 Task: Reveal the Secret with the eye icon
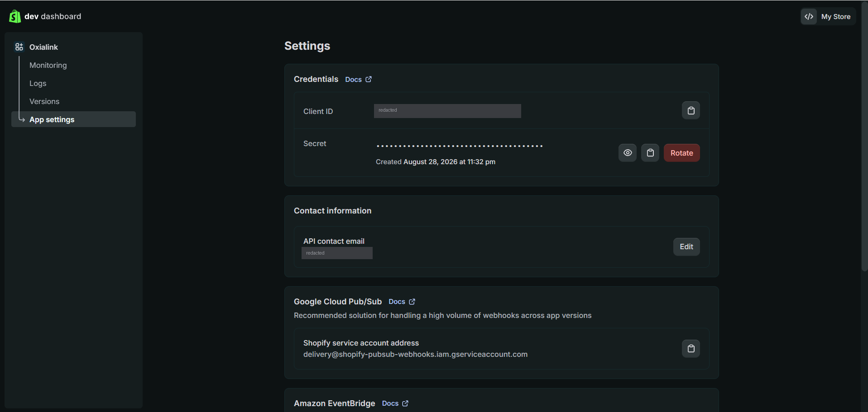628,153
